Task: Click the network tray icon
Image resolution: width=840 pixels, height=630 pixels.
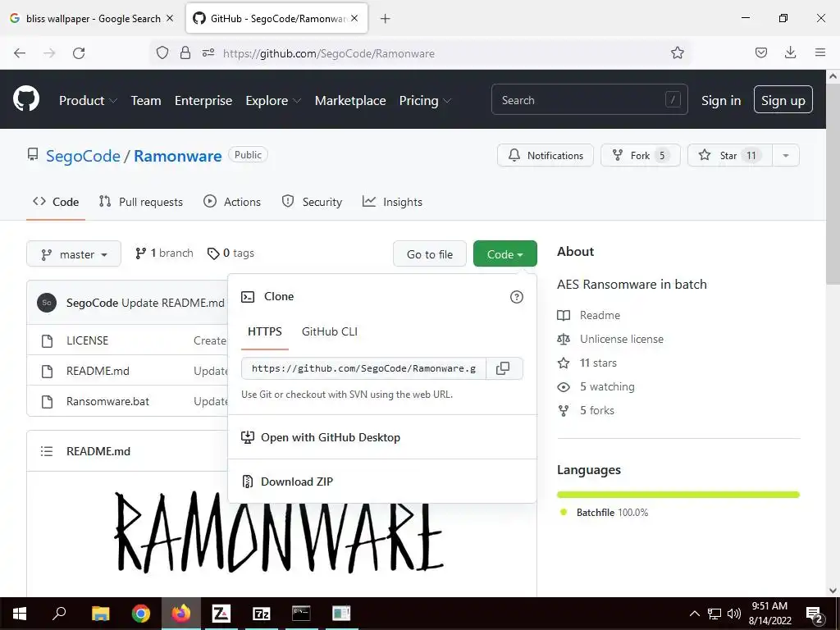Action: point(714,614)
